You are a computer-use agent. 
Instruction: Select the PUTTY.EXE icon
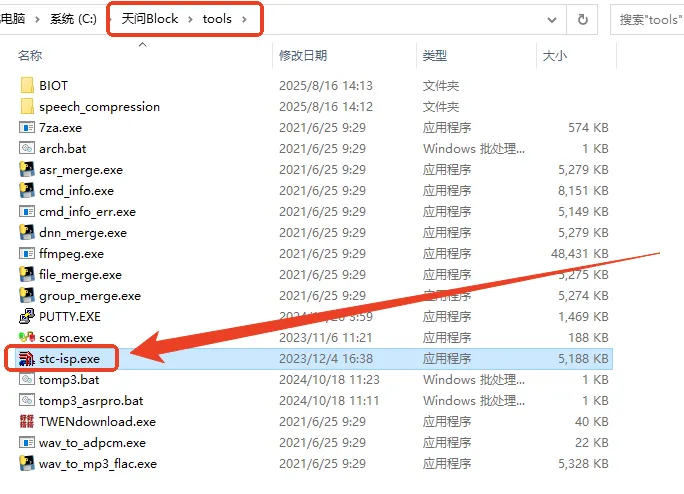tap(27, 317)
